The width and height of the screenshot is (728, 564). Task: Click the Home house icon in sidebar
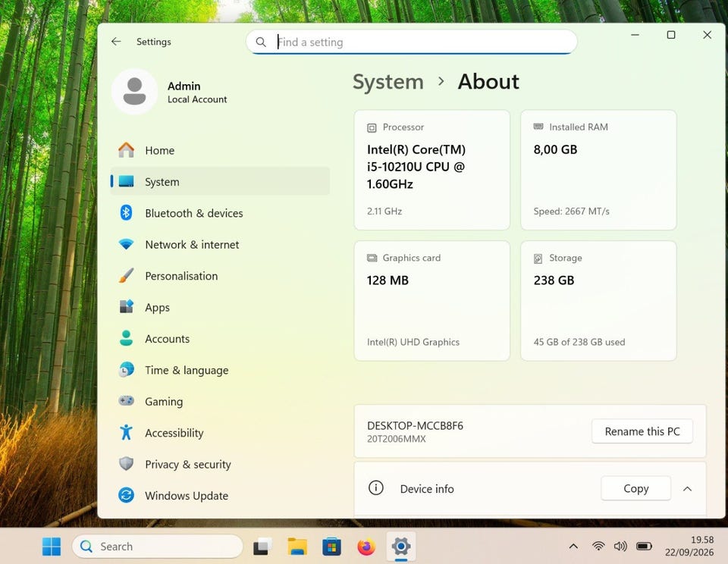tap(126, 150)
